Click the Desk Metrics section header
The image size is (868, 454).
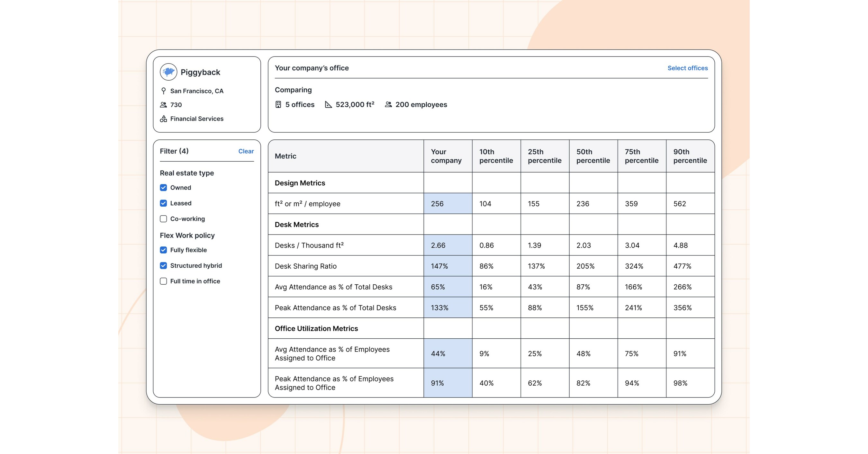tap(296, 224)
